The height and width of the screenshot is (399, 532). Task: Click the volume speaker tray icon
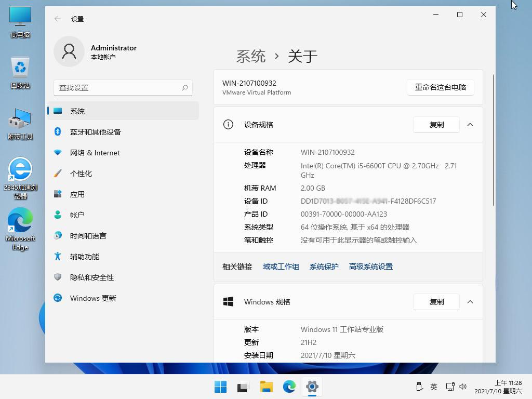coord(463,387)
